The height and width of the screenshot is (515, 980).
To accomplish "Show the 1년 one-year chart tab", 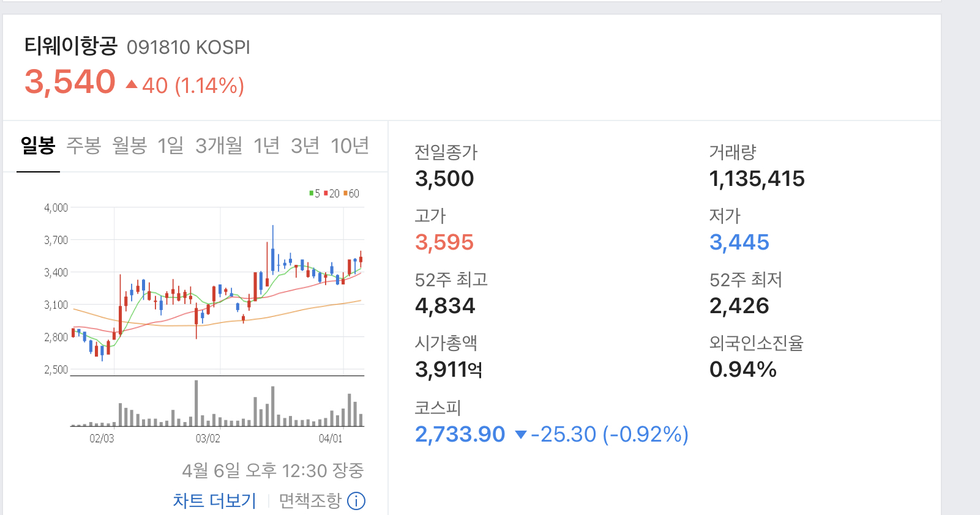I will click(267, 146).
